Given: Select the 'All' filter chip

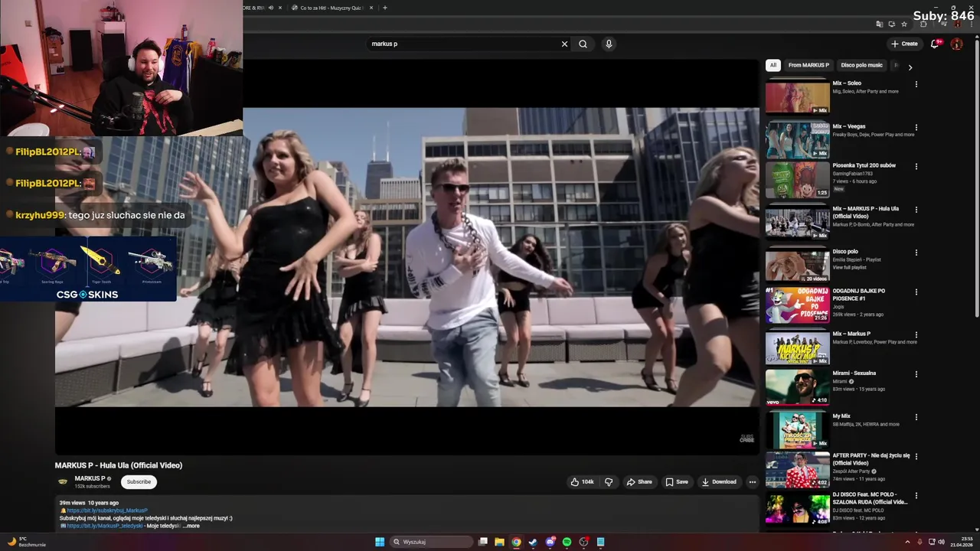Looking at the screenshot, I should click(x=773, y=65).
